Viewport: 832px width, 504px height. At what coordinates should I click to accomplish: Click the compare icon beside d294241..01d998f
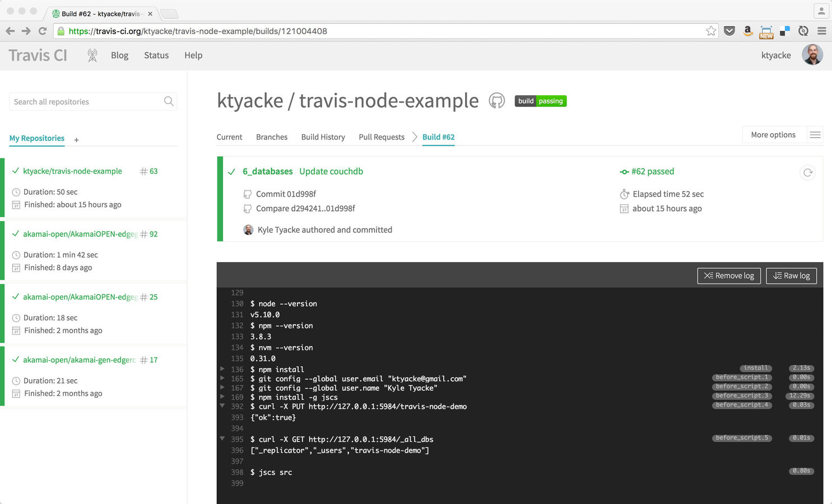247,208
